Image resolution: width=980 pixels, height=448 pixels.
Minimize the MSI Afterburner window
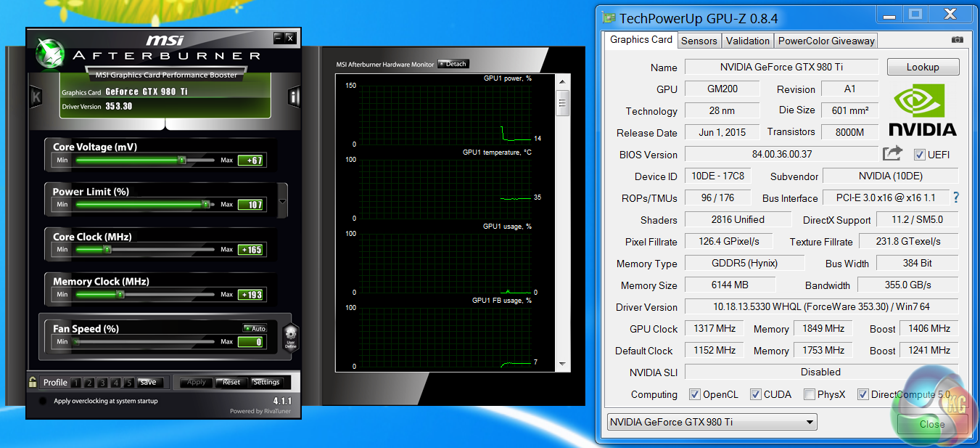point(279,38)
